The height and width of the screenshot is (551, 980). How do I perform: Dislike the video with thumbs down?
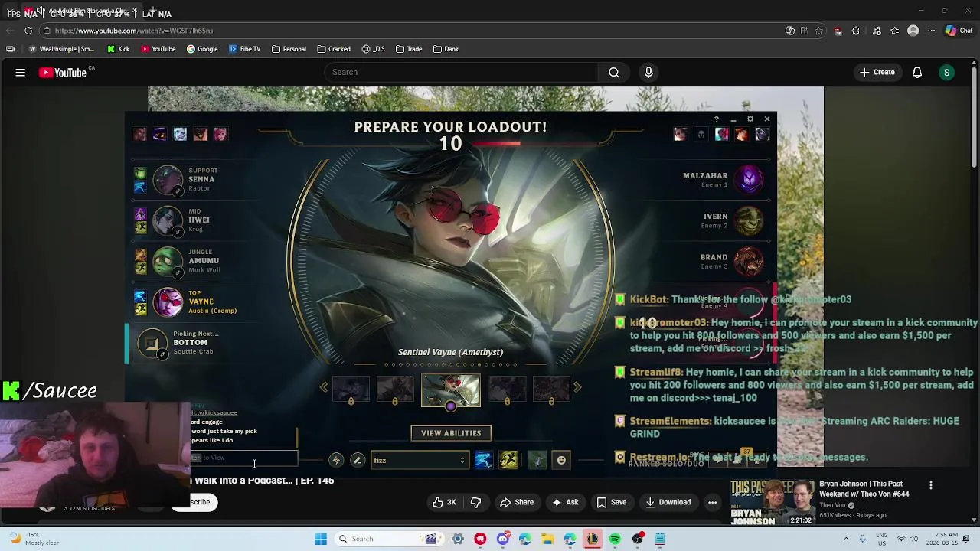pos(475,502)
